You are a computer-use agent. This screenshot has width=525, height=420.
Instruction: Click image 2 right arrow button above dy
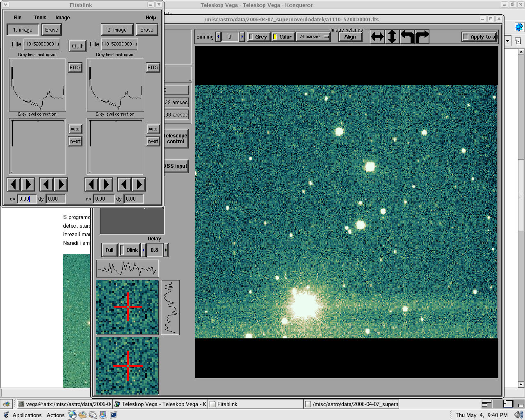[139, 185]
